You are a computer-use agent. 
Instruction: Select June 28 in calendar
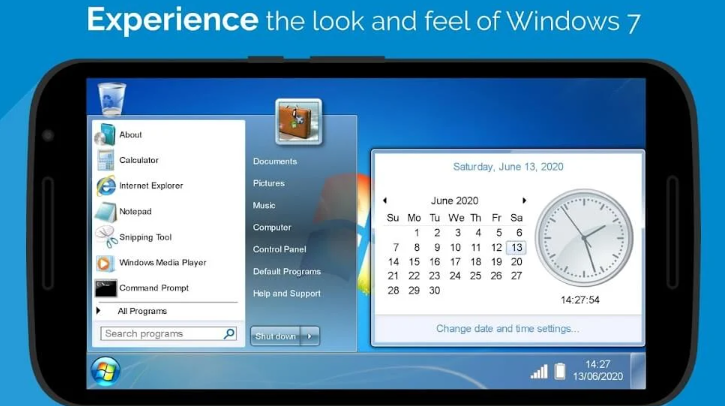pos(393,290)
